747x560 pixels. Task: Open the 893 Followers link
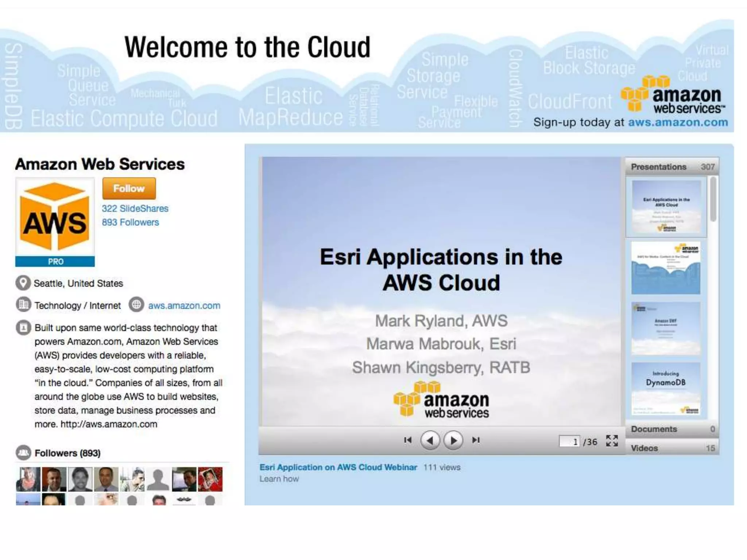pyautogui.click(x=130, y=222)
